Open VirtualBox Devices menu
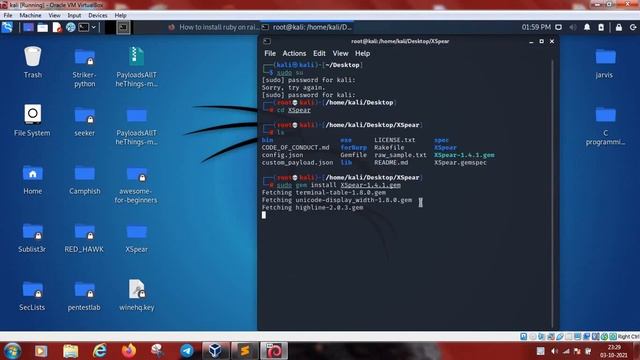This screenshot has height=360, width=640. tap(98, 16)
